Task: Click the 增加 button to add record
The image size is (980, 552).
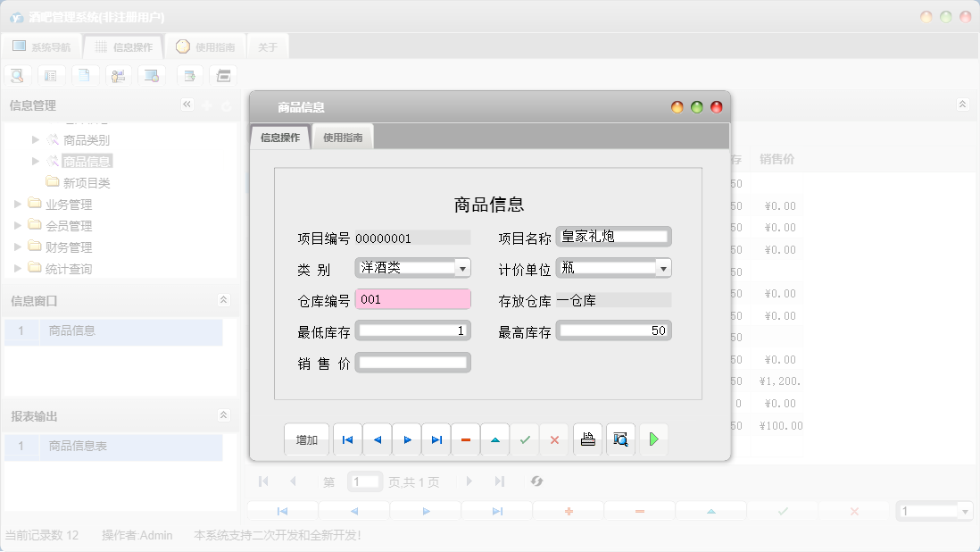Action: click(306, 439)
